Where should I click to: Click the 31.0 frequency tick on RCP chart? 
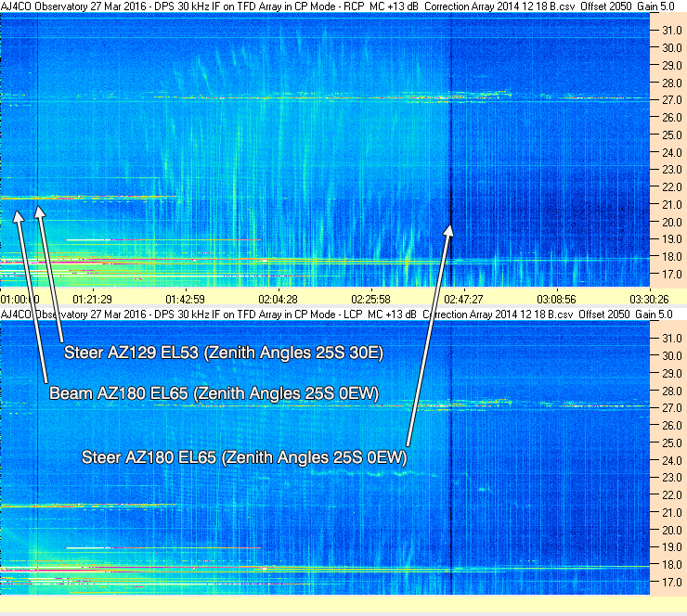click(x=671, y=31)
